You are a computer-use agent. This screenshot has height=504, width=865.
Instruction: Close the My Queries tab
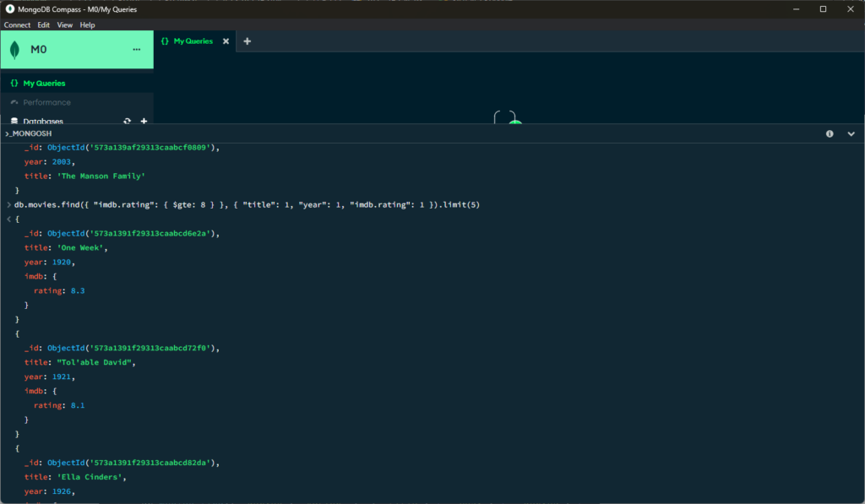click(226, 41)
